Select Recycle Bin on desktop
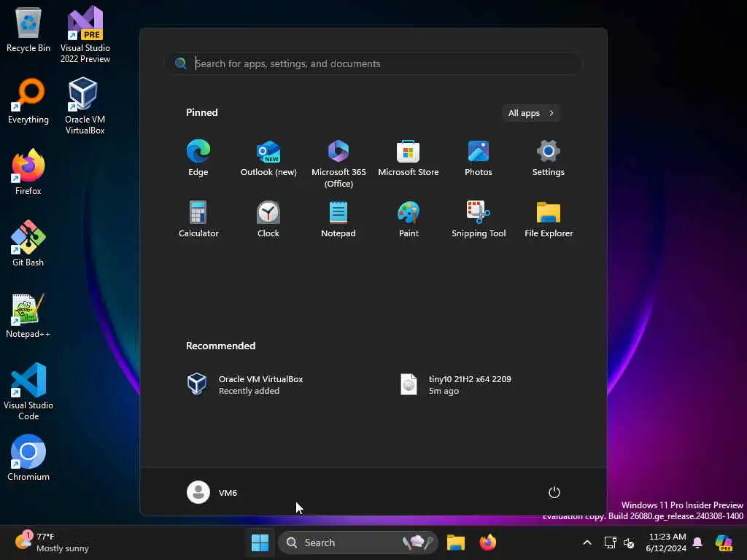This screenshot has height=560, width=747. click(28, 29)
